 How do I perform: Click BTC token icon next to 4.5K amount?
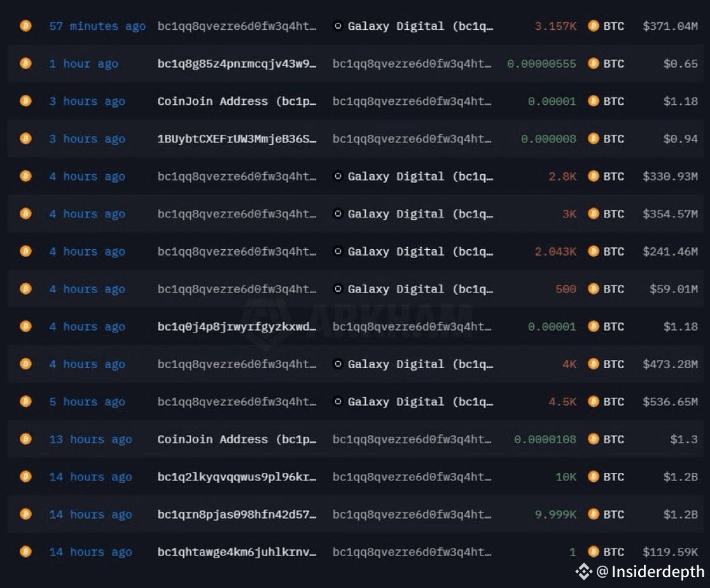click(x=593, y=401)
